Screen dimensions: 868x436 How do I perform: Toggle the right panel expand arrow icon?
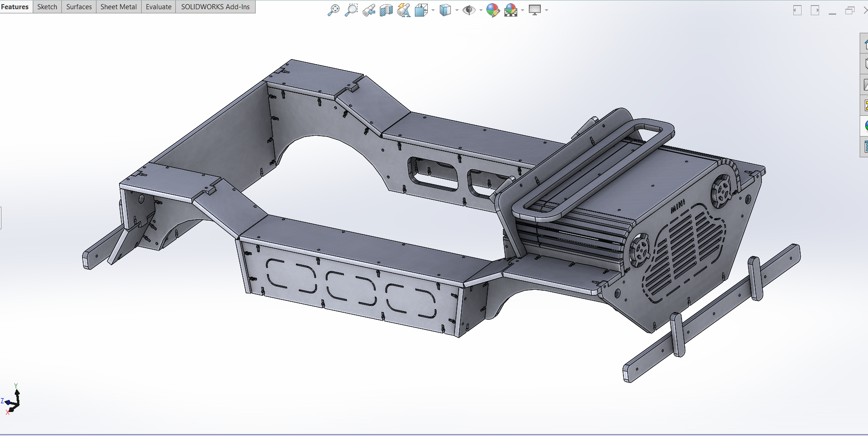tap(815, 10)
